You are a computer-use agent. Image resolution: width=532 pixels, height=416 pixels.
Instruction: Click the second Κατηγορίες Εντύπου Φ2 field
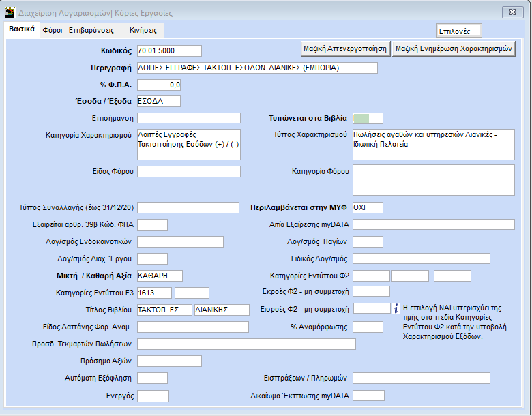coord(410,276)
